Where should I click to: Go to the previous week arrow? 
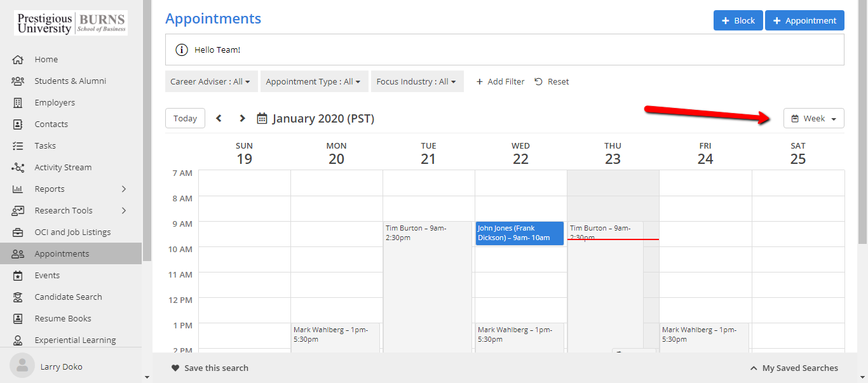[219, 118]
